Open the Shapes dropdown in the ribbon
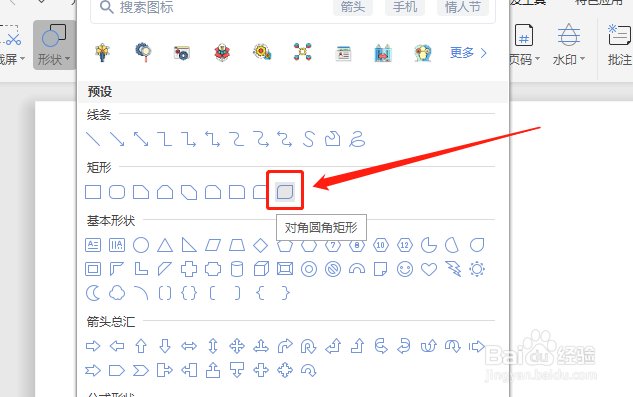The width and height of the screenshot is (633, 397). point(54,45)
